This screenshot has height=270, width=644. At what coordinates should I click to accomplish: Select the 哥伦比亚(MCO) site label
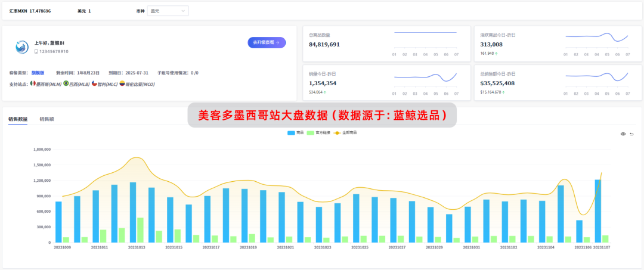pos(140,84)
